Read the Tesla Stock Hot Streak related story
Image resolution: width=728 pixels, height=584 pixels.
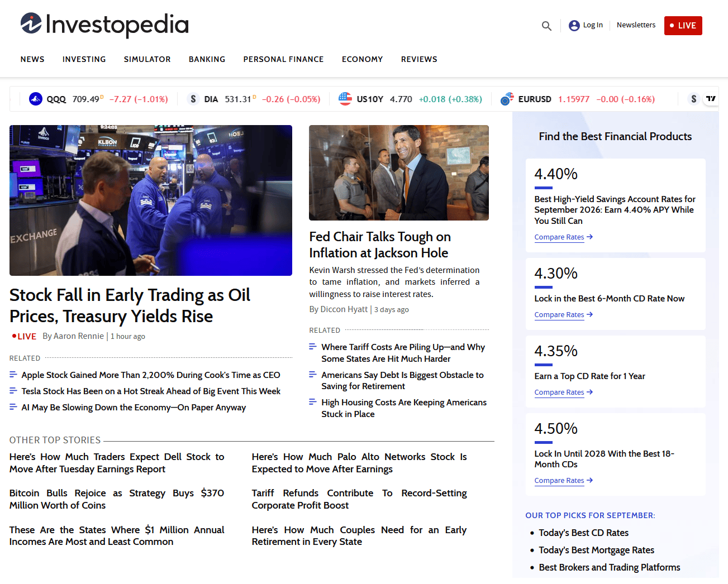151,391
